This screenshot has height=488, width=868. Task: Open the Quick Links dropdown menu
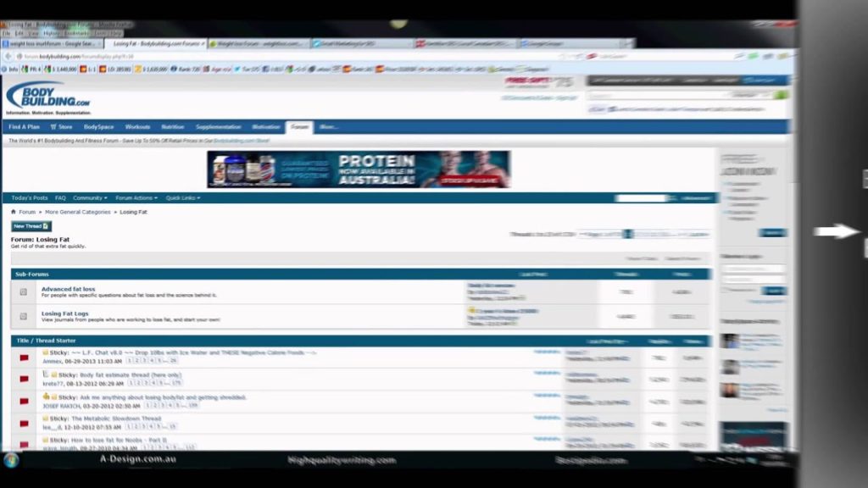click(183, 198)
